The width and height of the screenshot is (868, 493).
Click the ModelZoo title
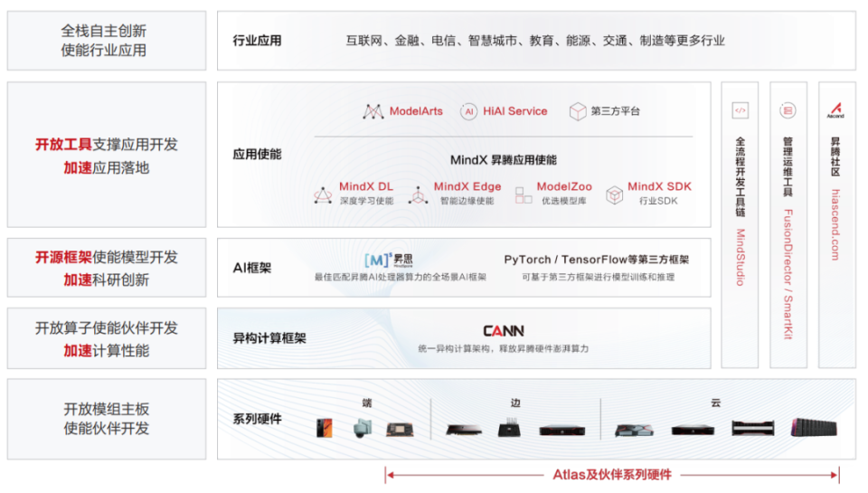(564, 186)
